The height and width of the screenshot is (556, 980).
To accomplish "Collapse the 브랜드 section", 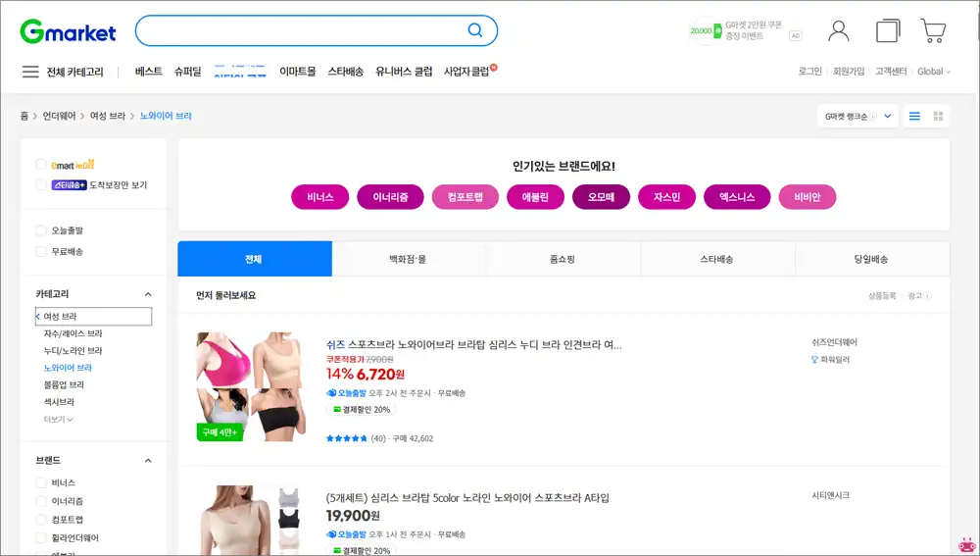I will tap(148, 461).
